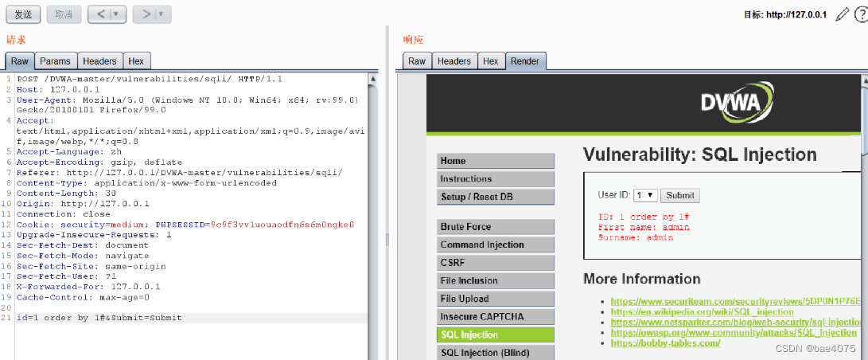This screenshot has height=360, width=868.
Task: Open the Instructions menu item
Action: coord(496,179)
